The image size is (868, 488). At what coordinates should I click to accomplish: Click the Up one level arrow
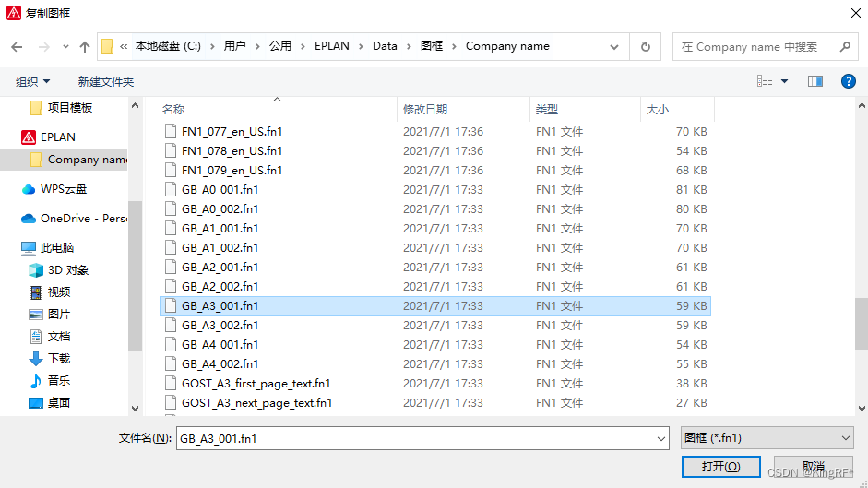85,46
